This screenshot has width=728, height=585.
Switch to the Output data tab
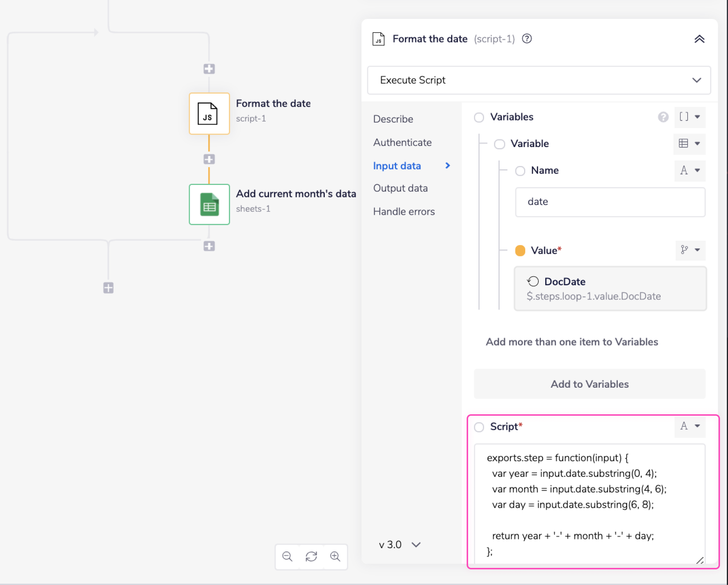[x=400, y=188]
